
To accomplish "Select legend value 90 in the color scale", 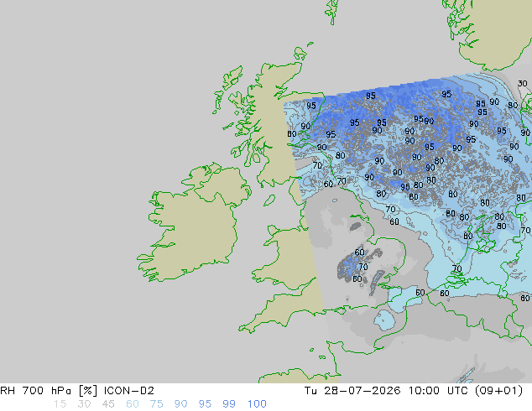I will point(180,404).
